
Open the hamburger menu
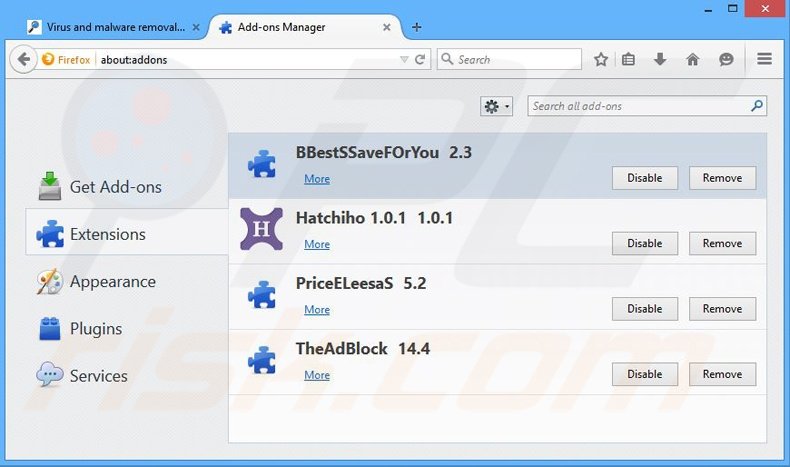[764, 59]
